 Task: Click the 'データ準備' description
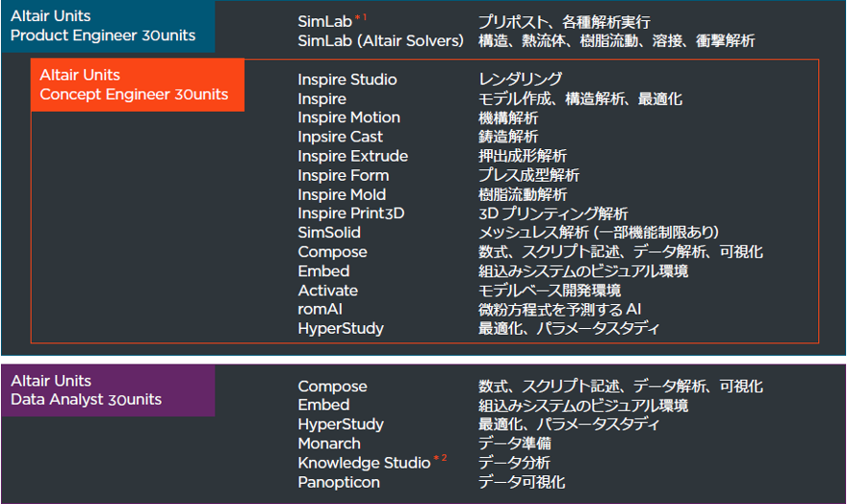click(514, 444)
